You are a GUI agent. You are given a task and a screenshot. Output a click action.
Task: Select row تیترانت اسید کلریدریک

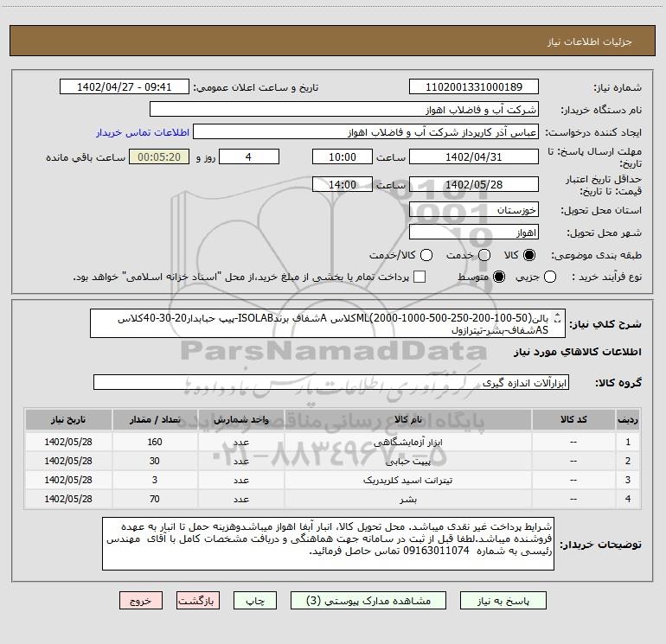point(333,480)
